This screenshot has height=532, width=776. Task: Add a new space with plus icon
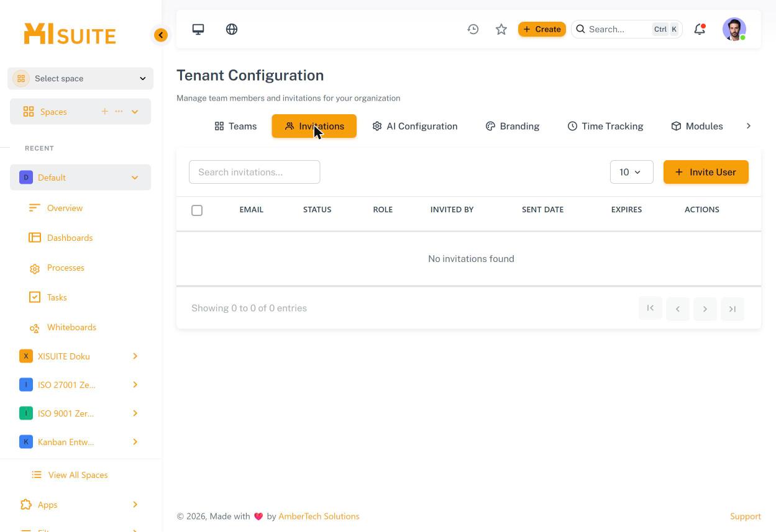tap(104, 112)
